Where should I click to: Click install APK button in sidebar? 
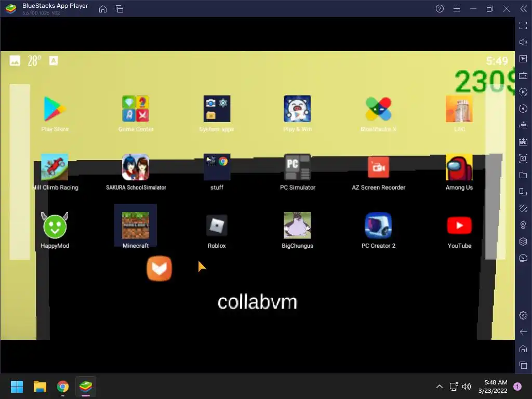tap(523, 142)
